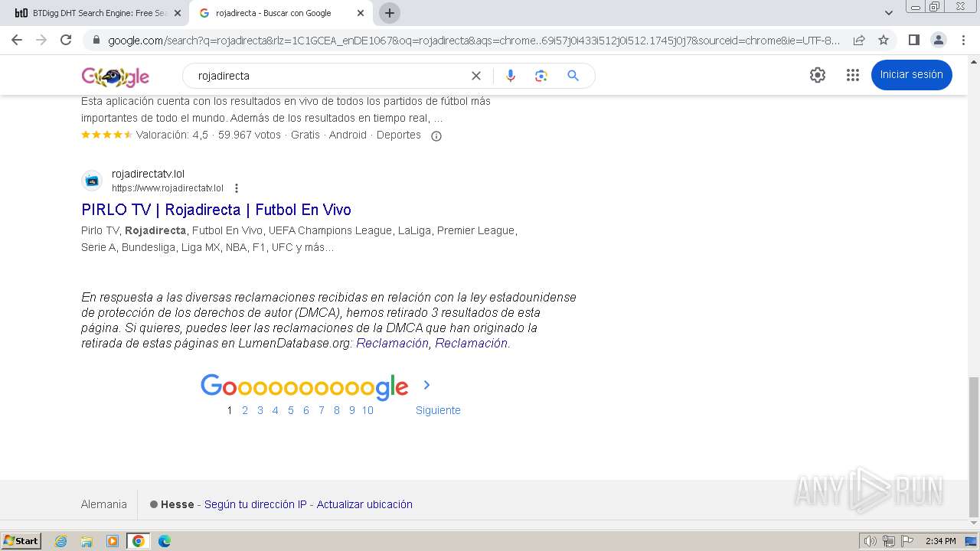Open Google settings gear

pyautogui.click(x=818, y=75)
